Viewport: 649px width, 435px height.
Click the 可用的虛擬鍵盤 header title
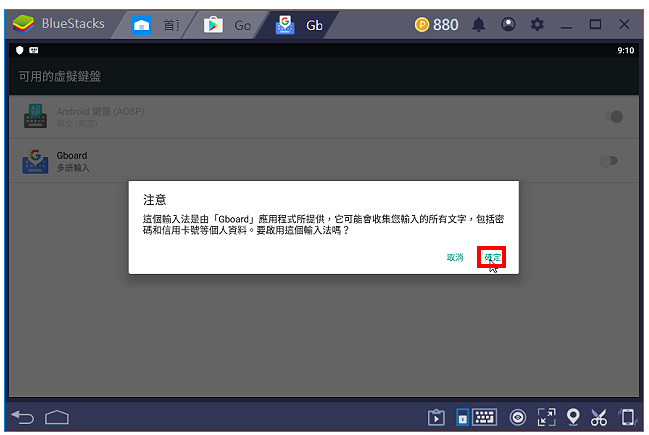click(60, 77)
